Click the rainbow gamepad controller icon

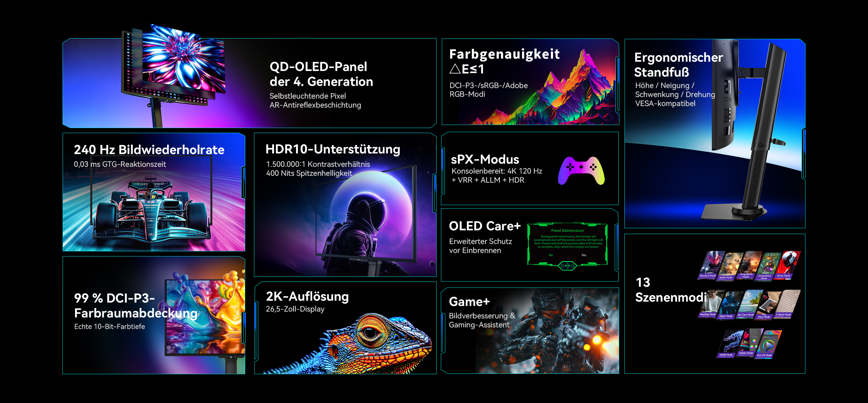click(x=581, y=170)
